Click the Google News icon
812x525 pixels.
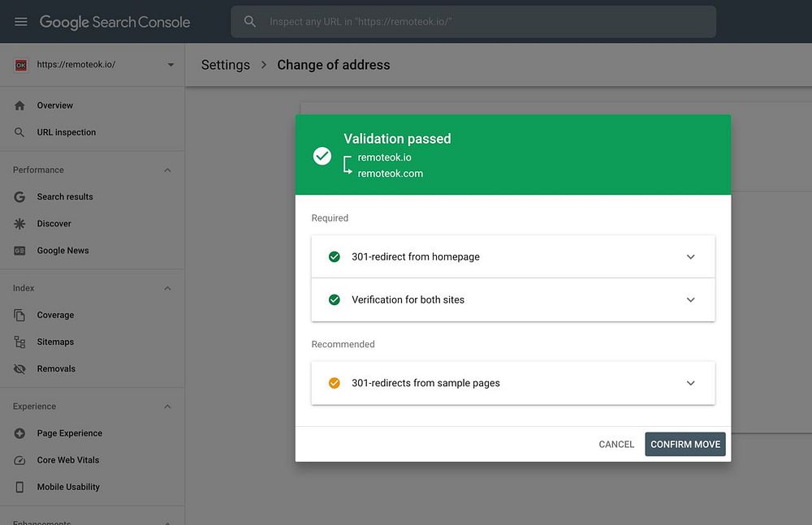coord(20,251)
